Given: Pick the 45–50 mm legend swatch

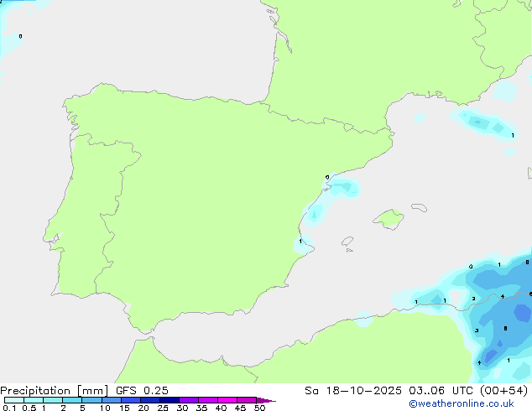Looking at the screenshot, I should coord(247,400).
